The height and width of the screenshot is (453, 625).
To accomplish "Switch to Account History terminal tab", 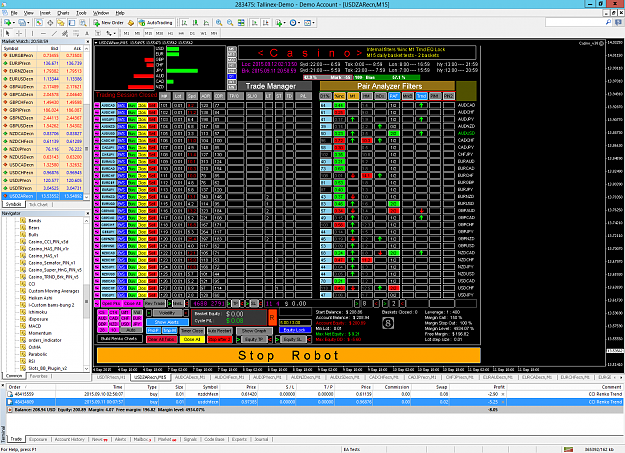I will point(69,439).
